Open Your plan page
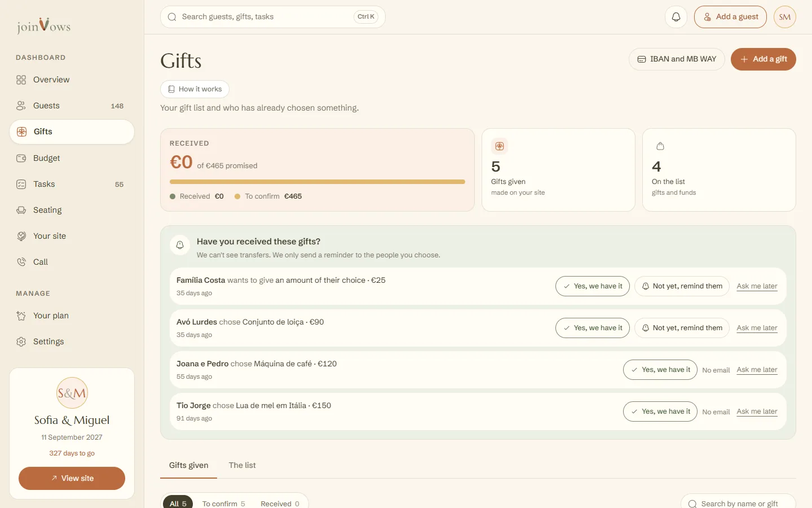 (72, 316)
